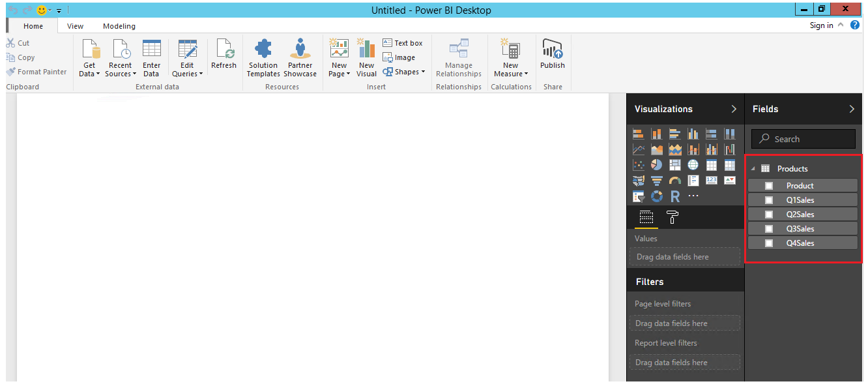
Task: Collapse the Fields pane chevron
Action: click(x=852, y=109)
